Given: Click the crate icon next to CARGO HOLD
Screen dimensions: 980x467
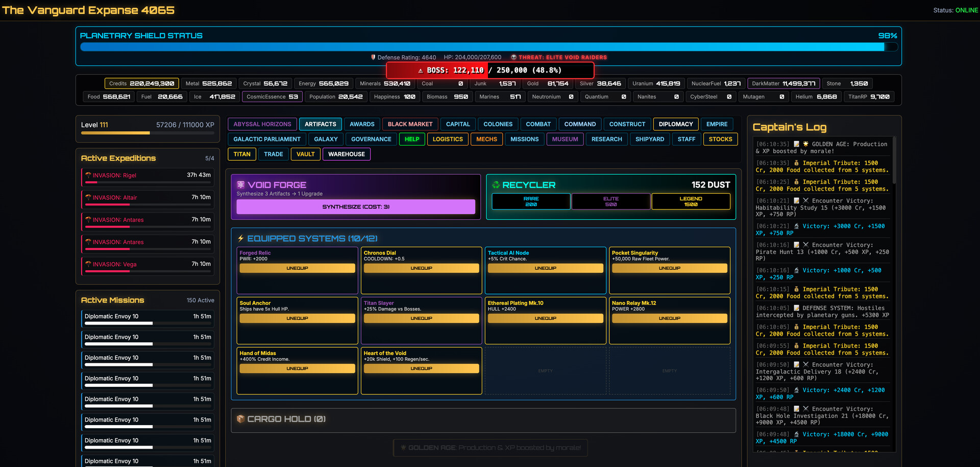Looking at the screenshot, I should pyautogui.click(x=240, y=419).
